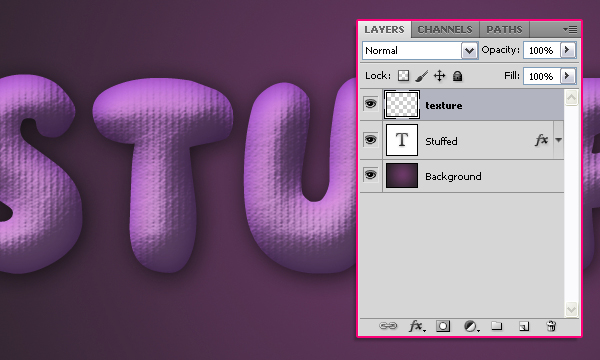Click the Link layers chain icon

[388, 326]
